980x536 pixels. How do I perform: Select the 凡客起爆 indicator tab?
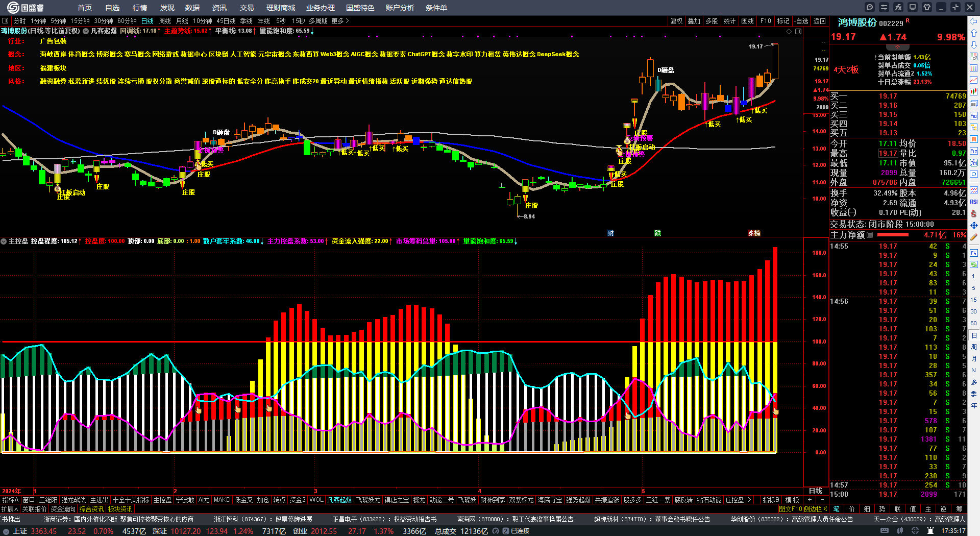click(x=339, y=500)
